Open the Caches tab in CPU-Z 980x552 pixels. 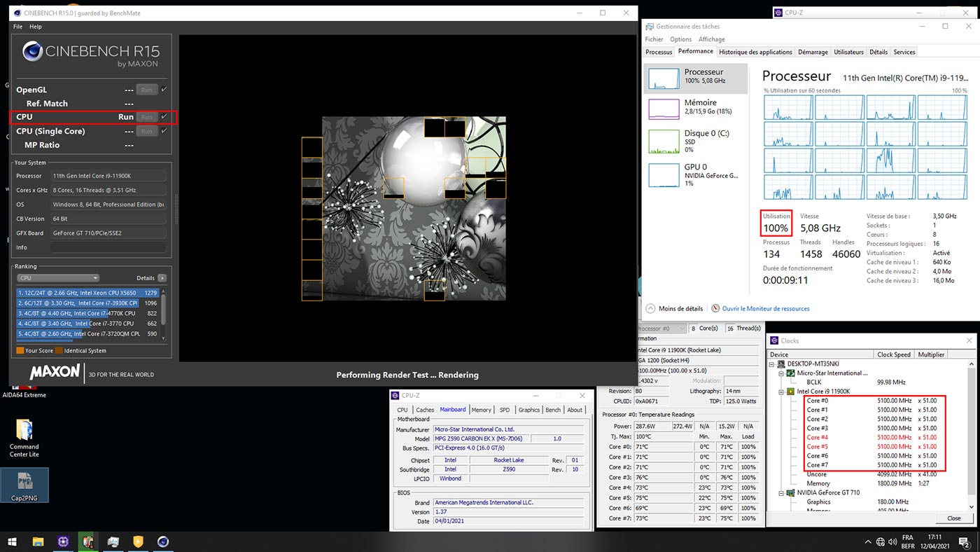coord(425,410)
